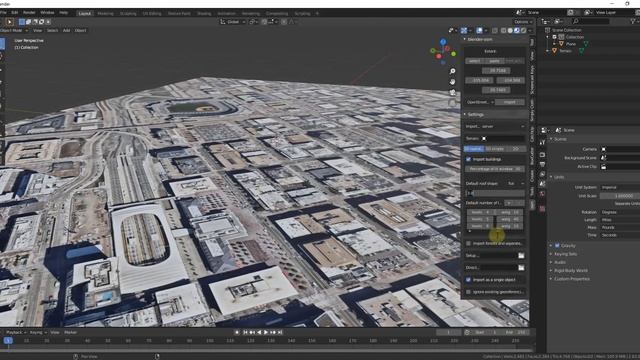The width and height of the screenshot is (640, 360).
Task: Open the Window menu
Action: [x=47, y=13]
